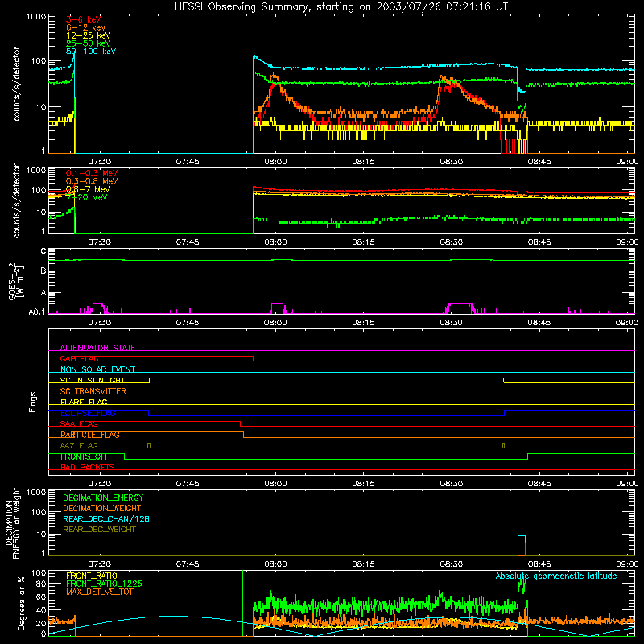This screenshot has width=644, height=644.
Task: Click the ECLIPSE_FLAG label
Action: (x=88, y=413)
